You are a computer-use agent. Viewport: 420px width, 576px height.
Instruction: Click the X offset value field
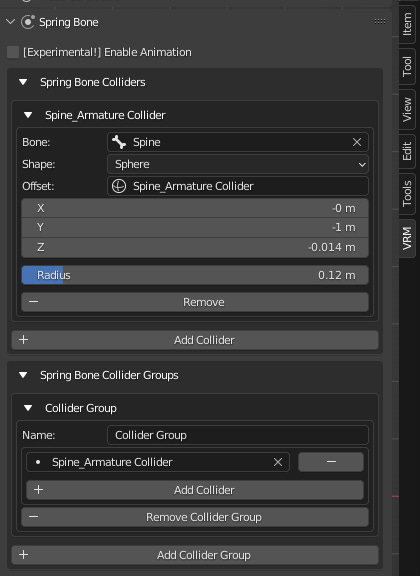pyautogui.click(x=195, y=208)
